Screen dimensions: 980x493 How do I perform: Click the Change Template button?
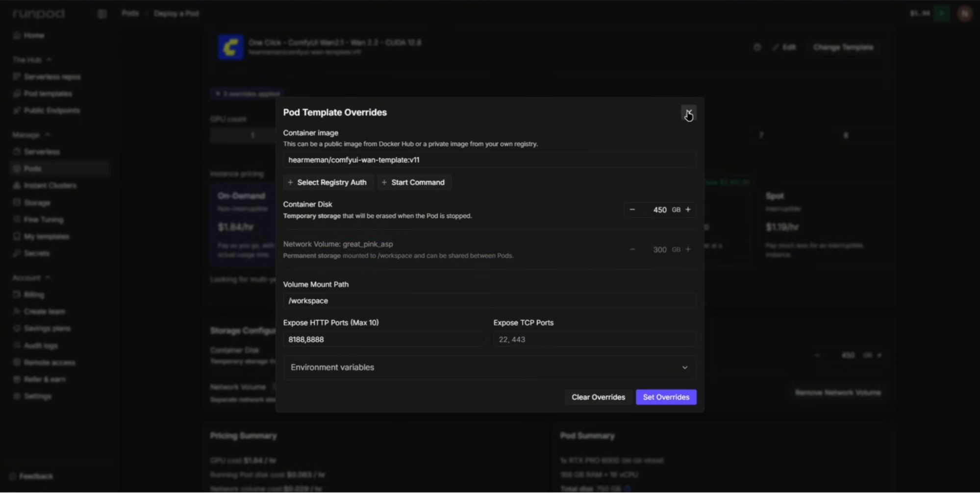click(843, 47)
